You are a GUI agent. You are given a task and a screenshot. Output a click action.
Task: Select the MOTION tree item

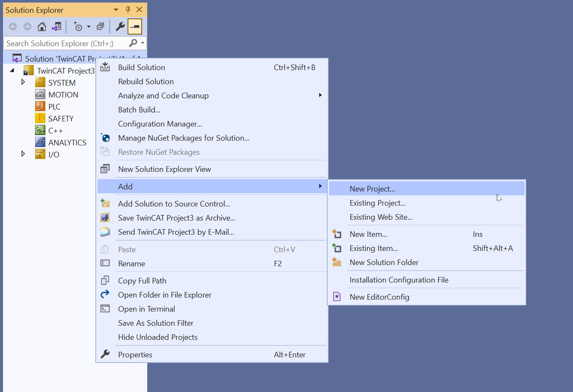click(63, 94)
